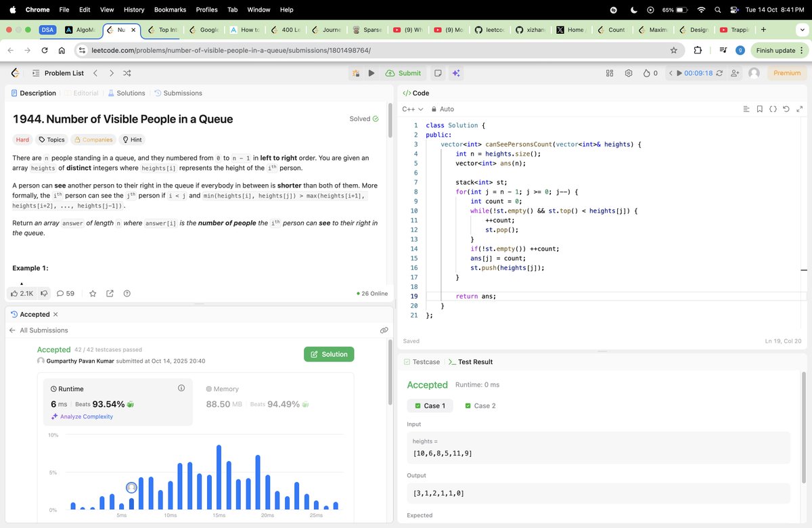
Task: Select Case 2 result
Action: pyautogui.click(x=480, y=405)
